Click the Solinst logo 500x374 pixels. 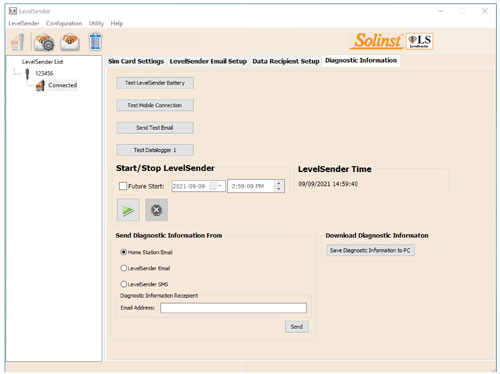tap(377, 41)
